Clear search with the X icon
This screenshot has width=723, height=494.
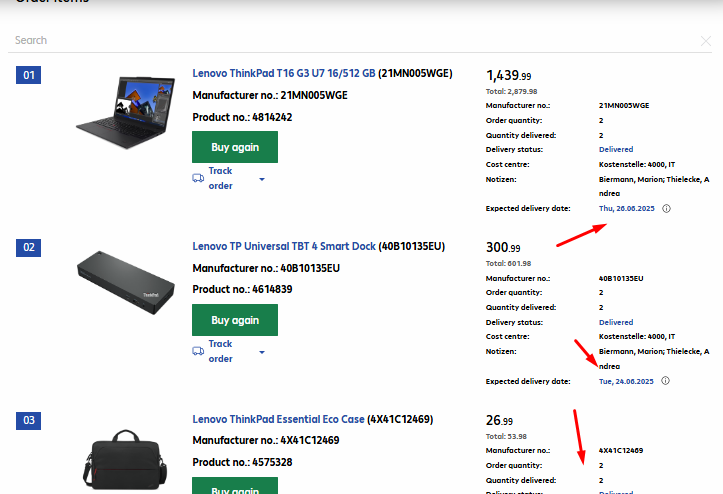705,41
